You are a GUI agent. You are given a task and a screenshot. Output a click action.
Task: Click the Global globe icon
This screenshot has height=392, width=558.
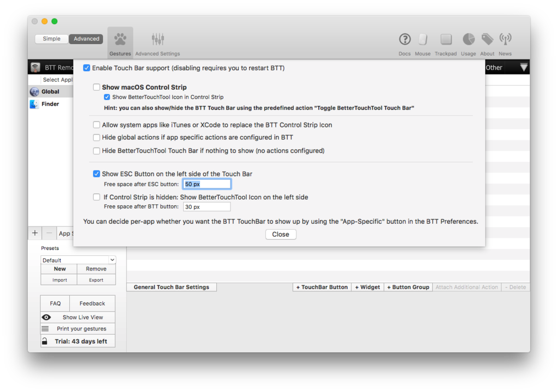(34, 92)
